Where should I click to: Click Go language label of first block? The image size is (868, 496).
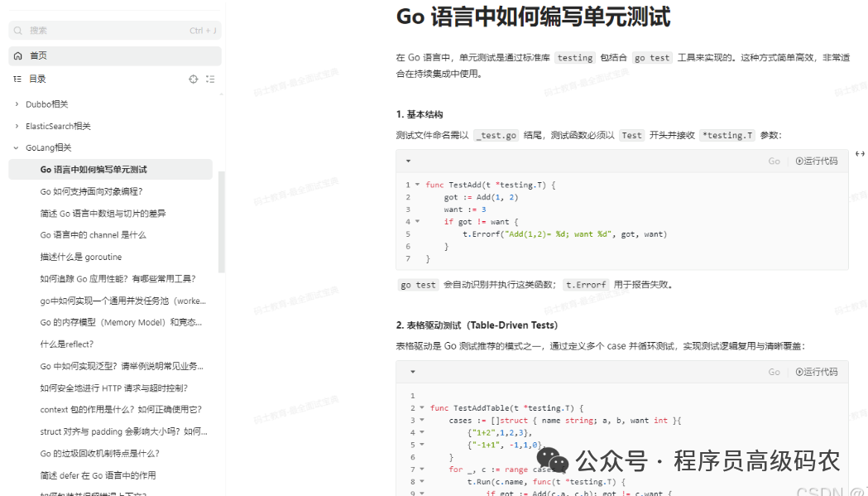pyautogui.click(x=774, y=161)
